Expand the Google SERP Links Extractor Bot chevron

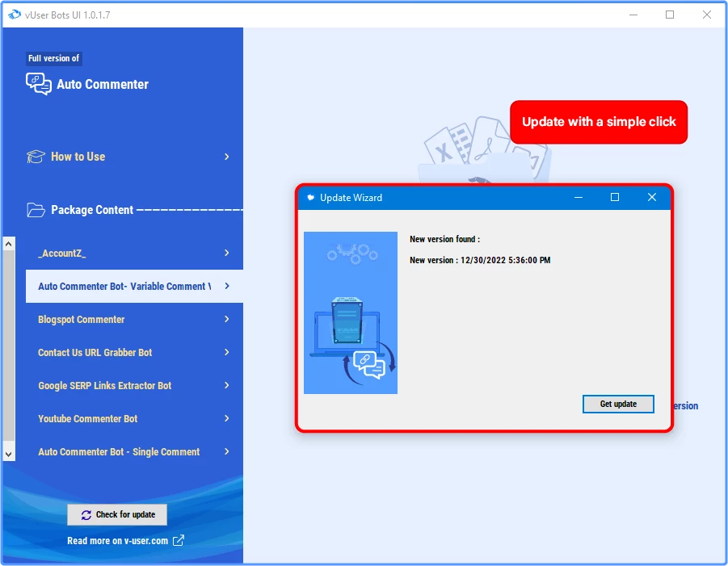pyautogui.click(x=226, y=385)
